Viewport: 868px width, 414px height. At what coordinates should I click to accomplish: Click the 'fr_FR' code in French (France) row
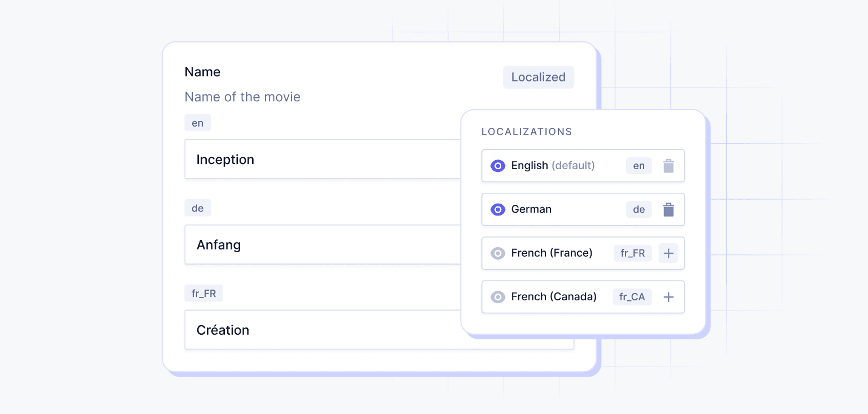pyautogui.click(x=633, y=253)
